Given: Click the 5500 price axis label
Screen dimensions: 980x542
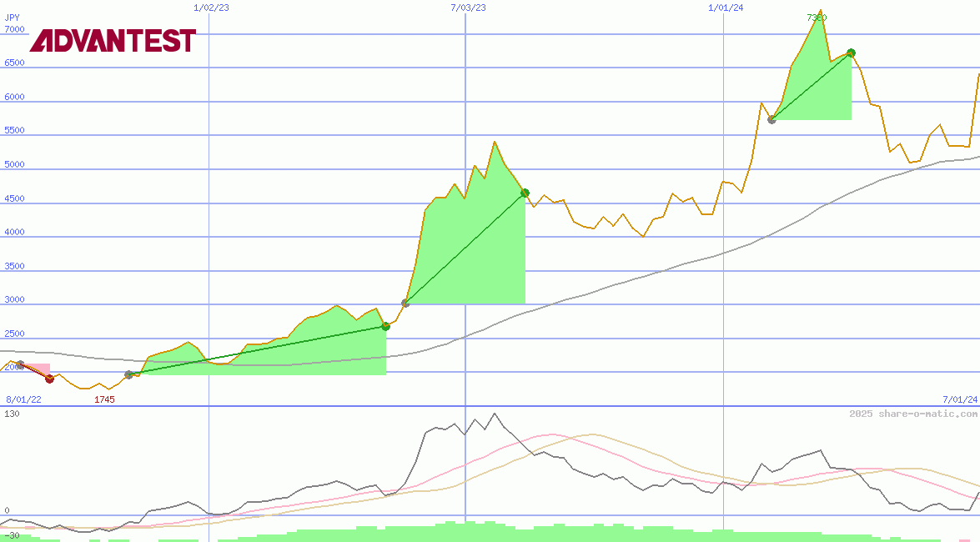Looking at the screenshot, I should pyautogui.click(x=14, y=131).
